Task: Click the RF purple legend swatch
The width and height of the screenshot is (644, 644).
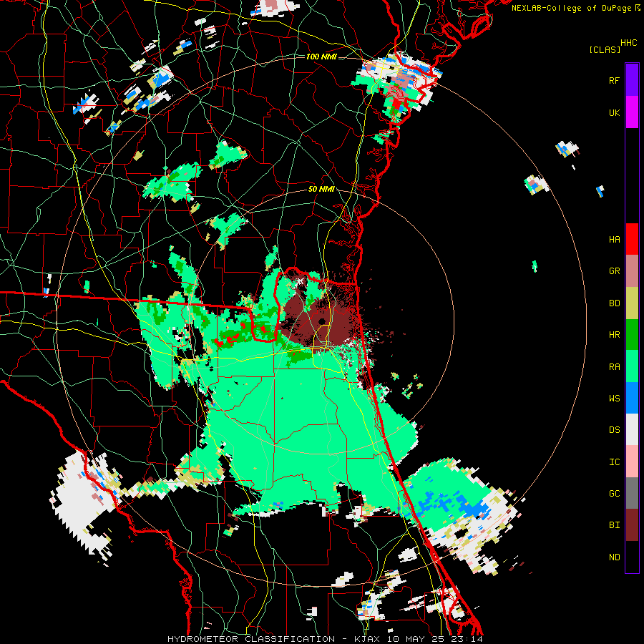Action: pos(632,80)
